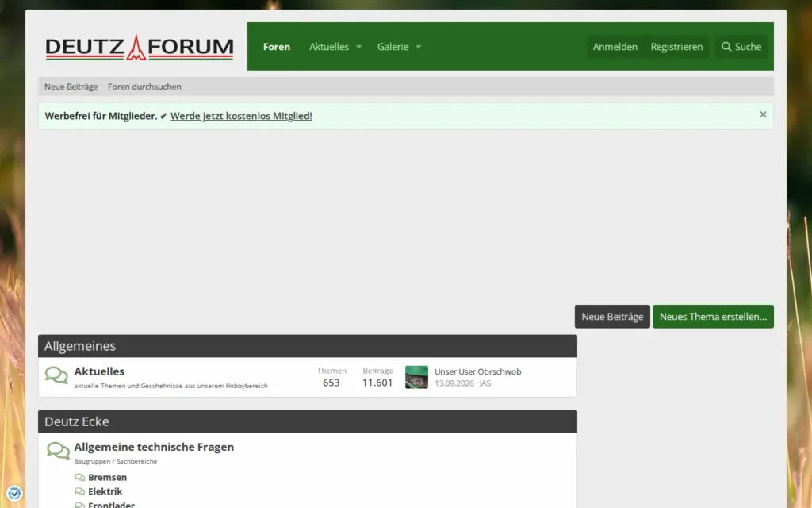The height and width of the screenshot is (508, 812).
Task: Expand the Galerie dropdown arrow
Action: pyautogui.click(x=419, y=47)
